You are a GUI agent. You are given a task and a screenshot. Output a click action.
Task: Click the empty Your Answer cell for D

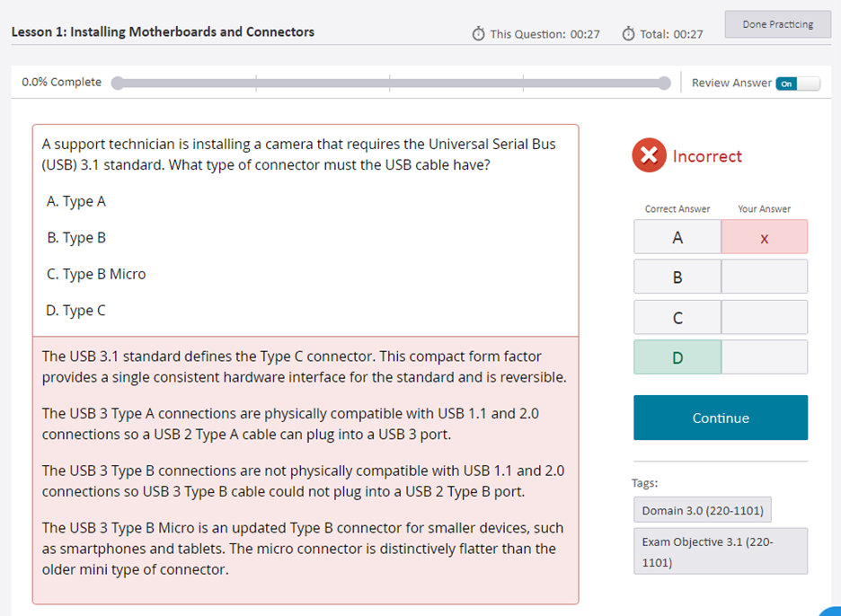[765, 357]
